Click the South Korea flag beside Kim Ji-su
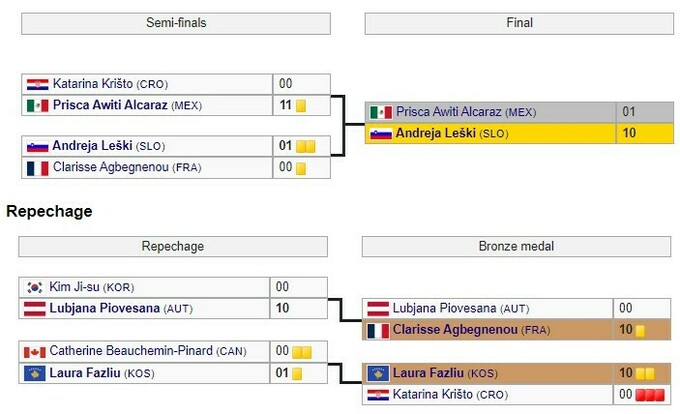Screen dimensions: 680x414 pos(34,287)
